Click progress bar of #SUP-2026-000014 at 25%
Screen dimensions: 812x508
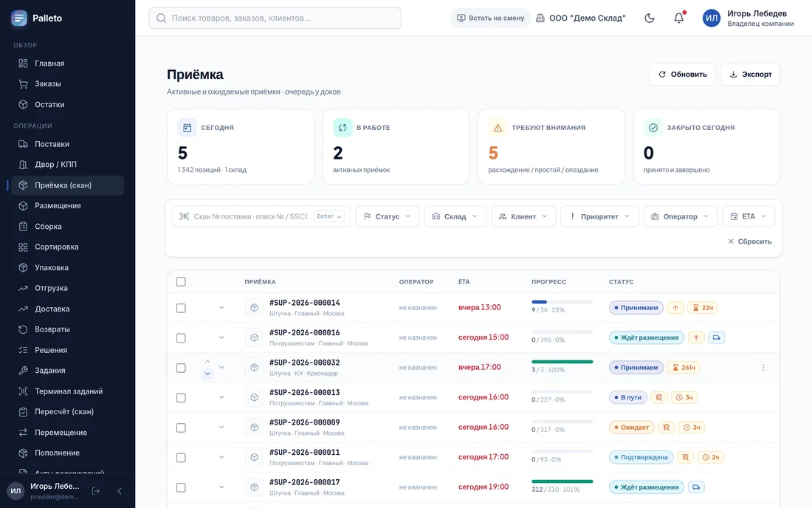(x=562, y=302)
